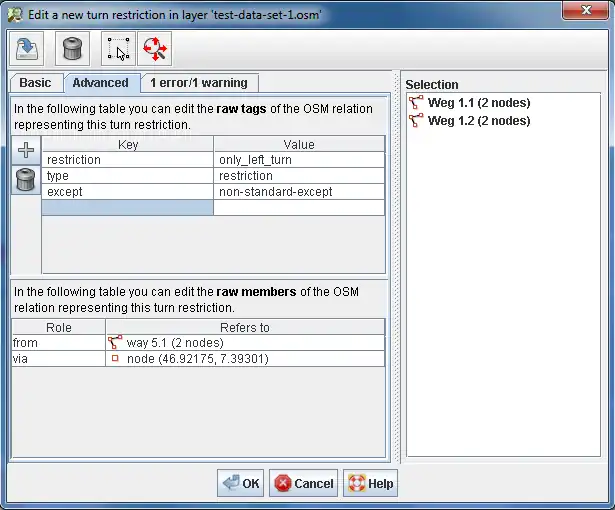Open the 1 error/1 warning tab

coord(198,83)
